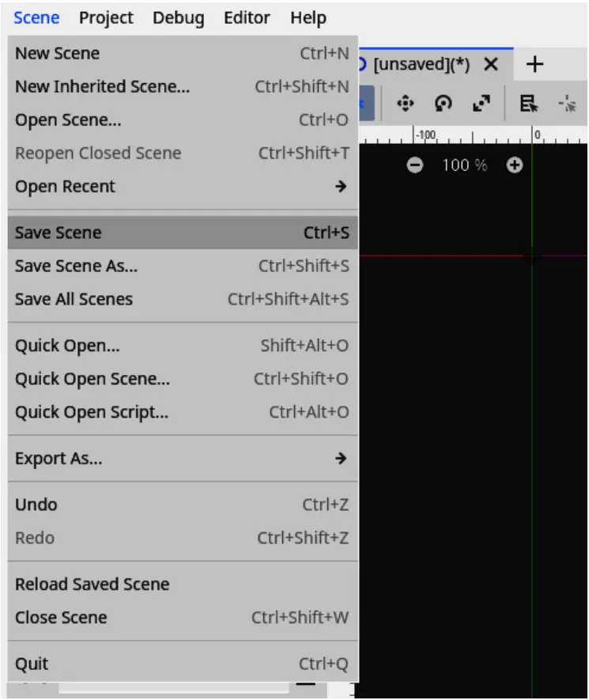Screen dimensions: 589x700
Task: Add a new scene tab
Action: (x=535, y=65)
